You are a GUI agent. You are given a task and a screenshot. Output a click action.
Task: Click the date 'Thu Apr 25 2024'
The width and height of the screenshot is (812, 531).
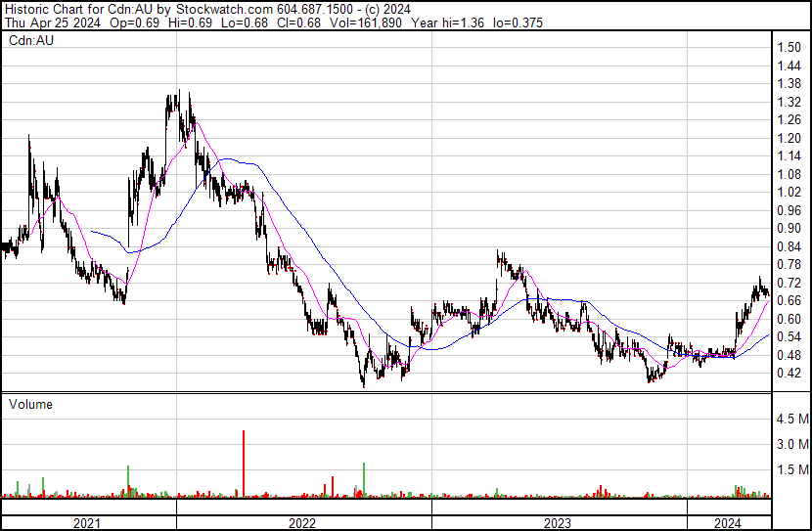52,22
